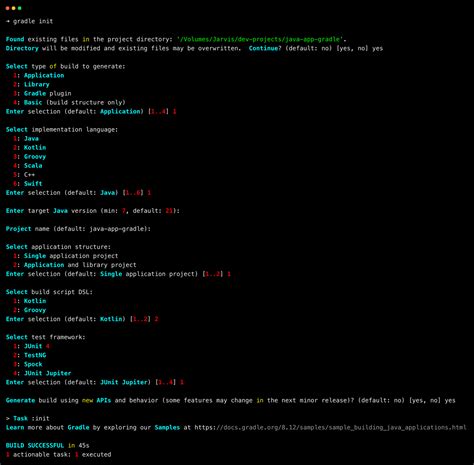Screen dimensions: 474x465
Task: Click the 'Continue?' prompt word
Action: (x=265, y=48)
